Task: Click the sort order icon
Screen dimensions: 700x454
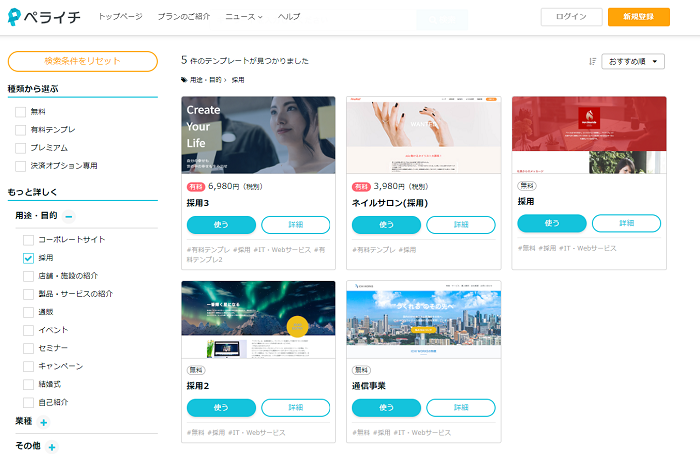Action: click(x=593, y=61)
